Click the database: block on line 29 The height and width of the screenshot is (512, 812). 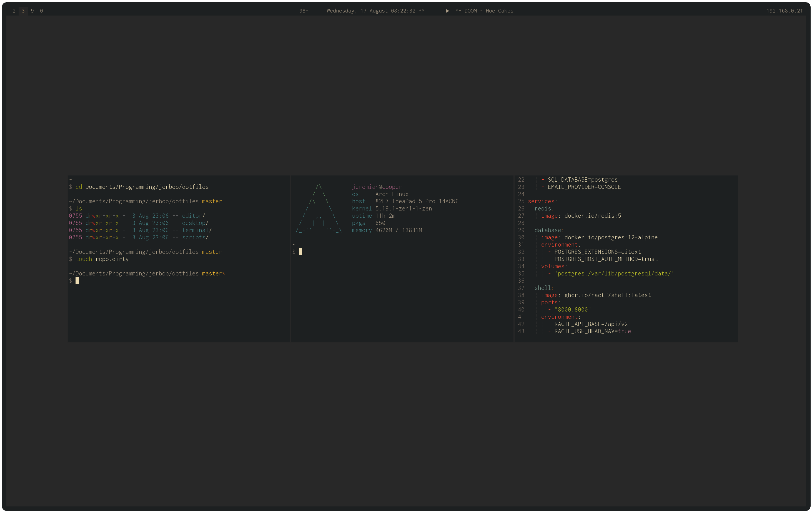click(x=549, y=230)
